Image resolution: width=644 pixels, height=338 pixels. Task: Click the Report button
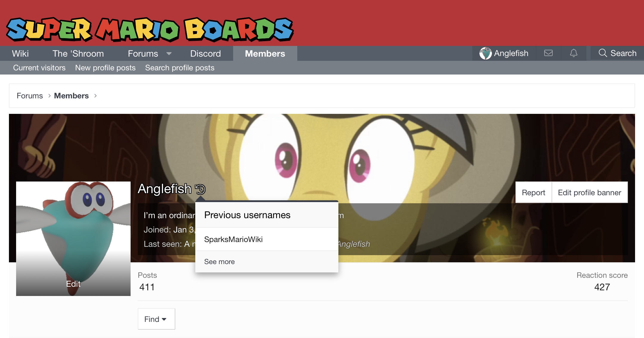point(533,193)
